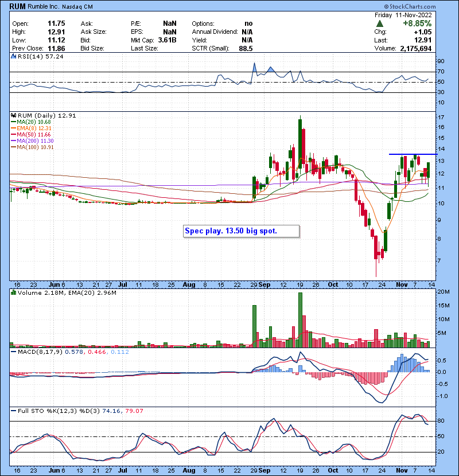Click the purple MA(200) legend line marker
This screenshot has width=459, height=476.
pos(13,141)
